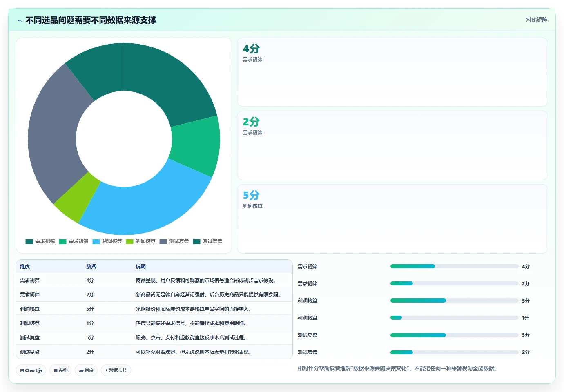Screen dimensions: 564x392
Task: Open the 对比矩阵 label in the header
Action: click(536, 20)
